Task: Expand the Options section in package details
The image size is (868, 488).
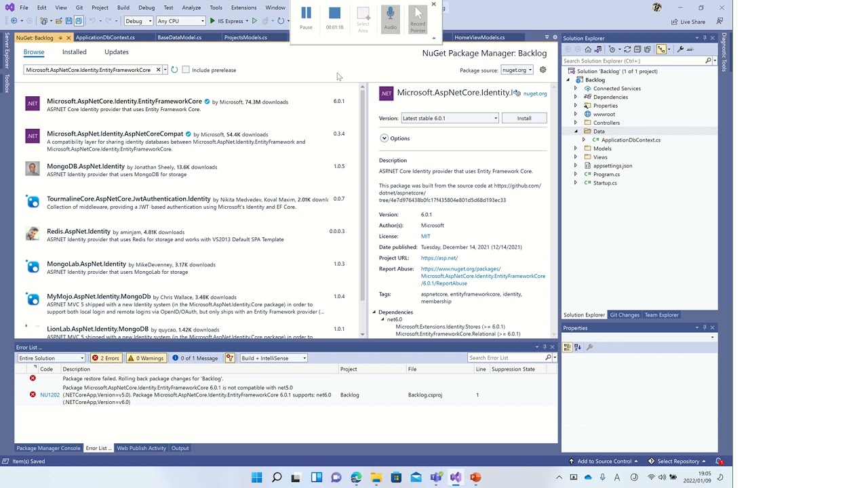Action: 384,138
